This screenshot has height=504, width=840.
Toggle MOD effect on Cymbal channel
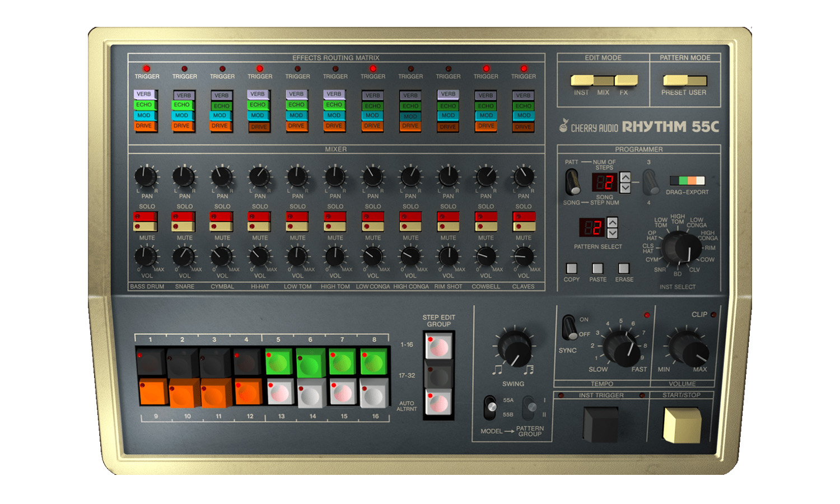220,115
